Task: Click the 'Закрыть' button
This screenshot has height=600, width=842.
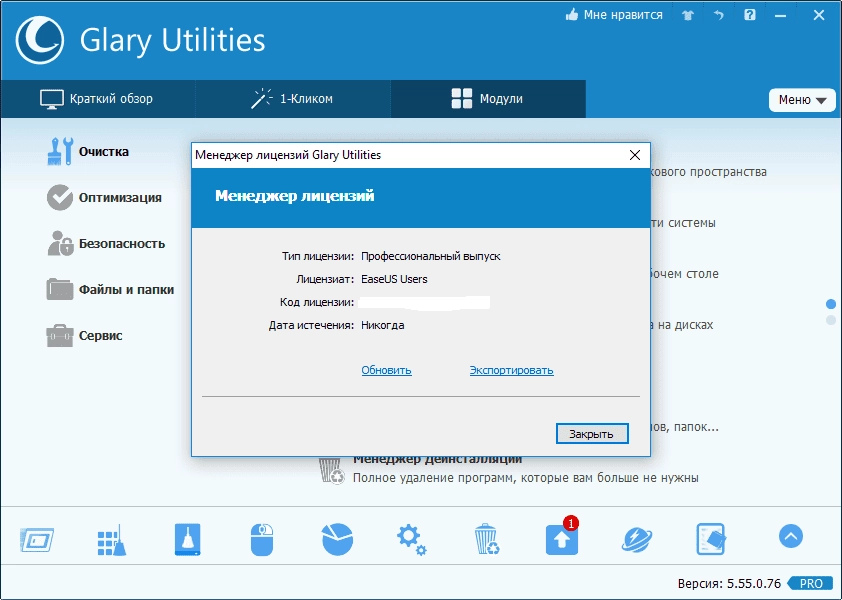Action: [592, 434]
